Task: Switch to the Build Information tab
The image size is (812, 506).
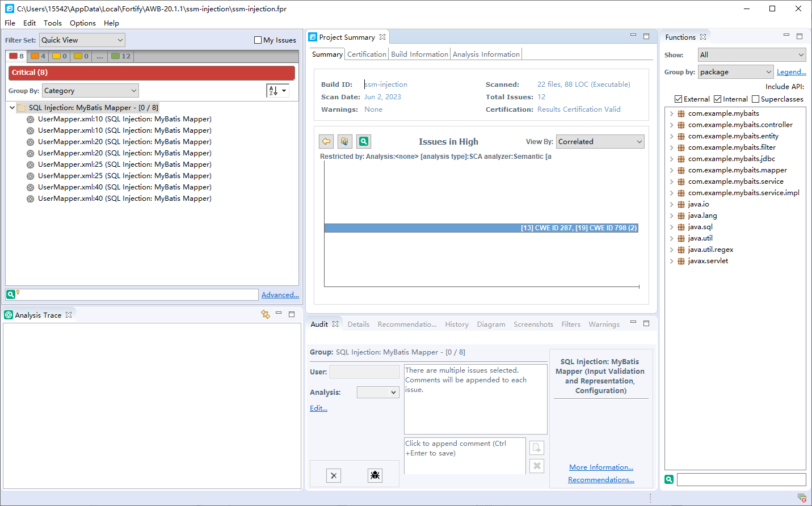Action: pos(419,54)
